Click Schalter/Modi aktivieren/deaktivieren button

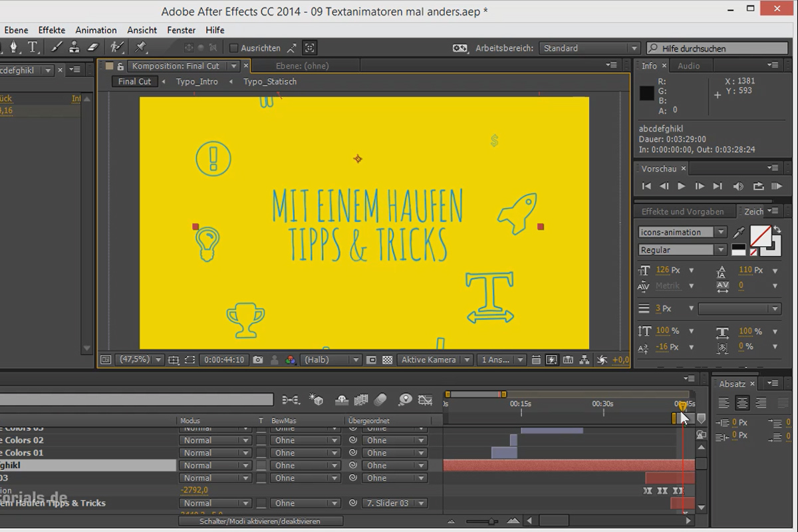point(260,521)
